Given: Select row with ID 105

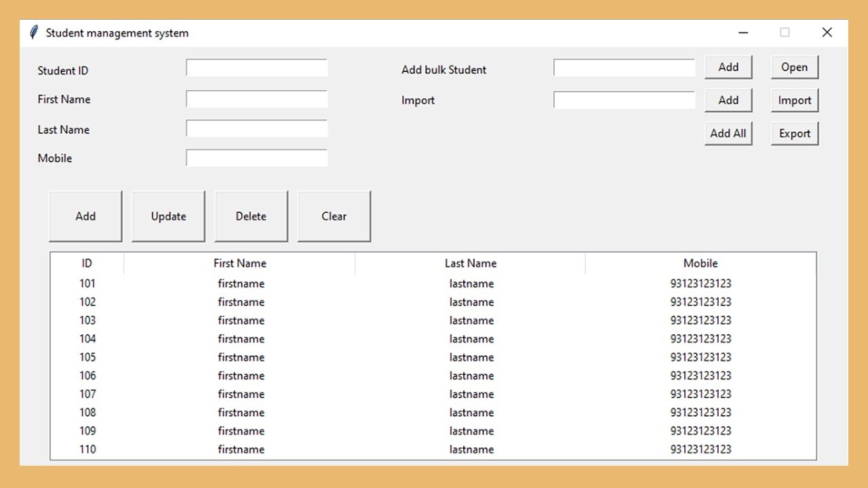Looking at the screenshot, I should pyautogui.click(x=433, y=357).
